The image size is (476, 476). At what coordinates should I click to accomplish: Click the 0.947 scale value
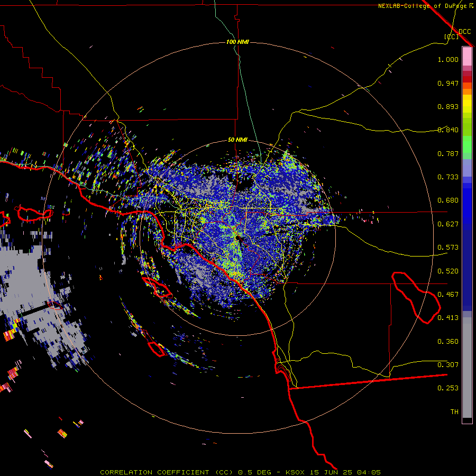448,83
